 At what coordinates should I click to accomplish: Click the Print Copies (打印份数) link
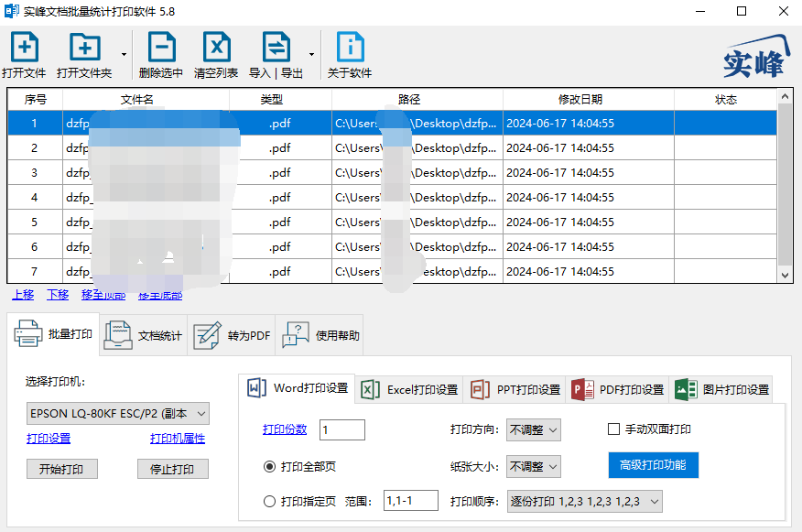pos(285,429)
